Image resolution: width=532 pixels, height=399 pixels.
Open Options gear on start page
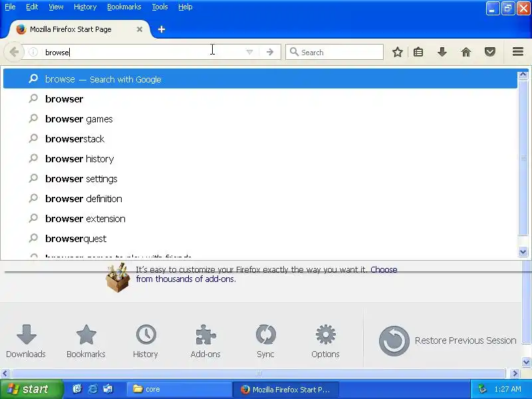pyautogui.click(x=325, y=341)
